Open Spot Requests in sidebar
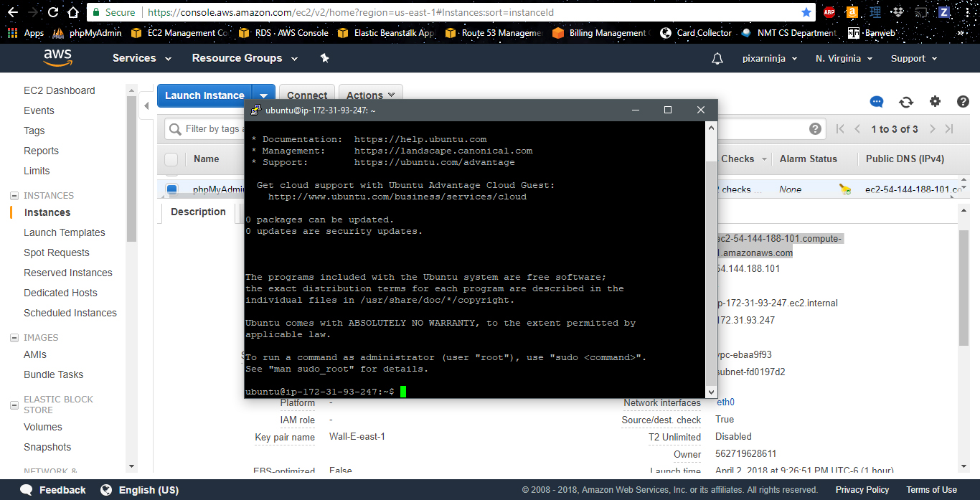The width and height of the screenshot is (980, 500). [x=57, y=253]
